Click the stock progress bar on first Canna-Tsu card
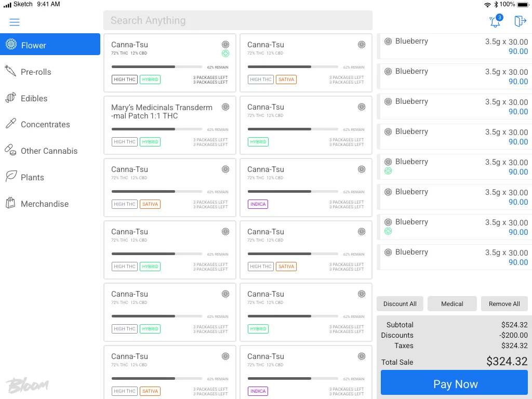Image resolution: width=532 pixels, height=399 pixels. coord(157,67)
